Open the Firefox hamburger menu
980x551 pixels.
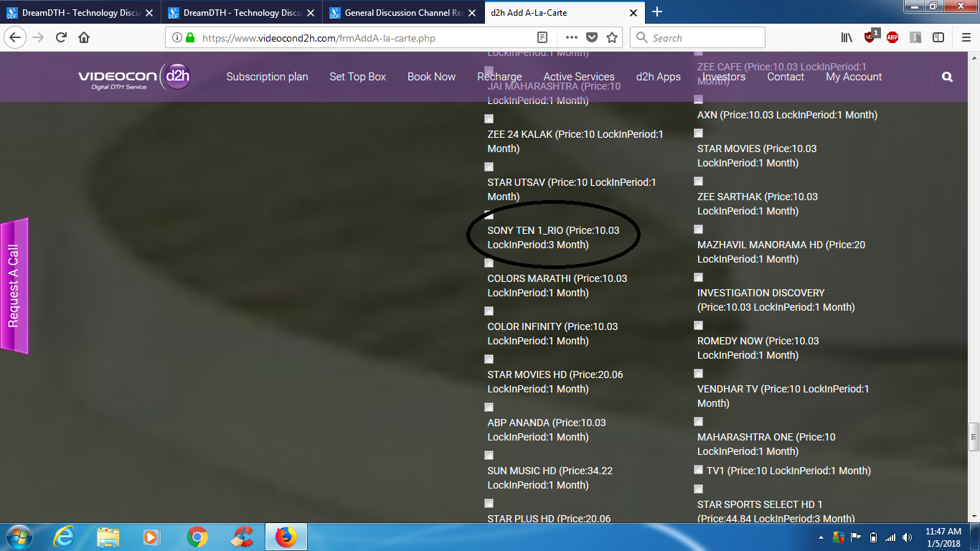pos(966,37)
